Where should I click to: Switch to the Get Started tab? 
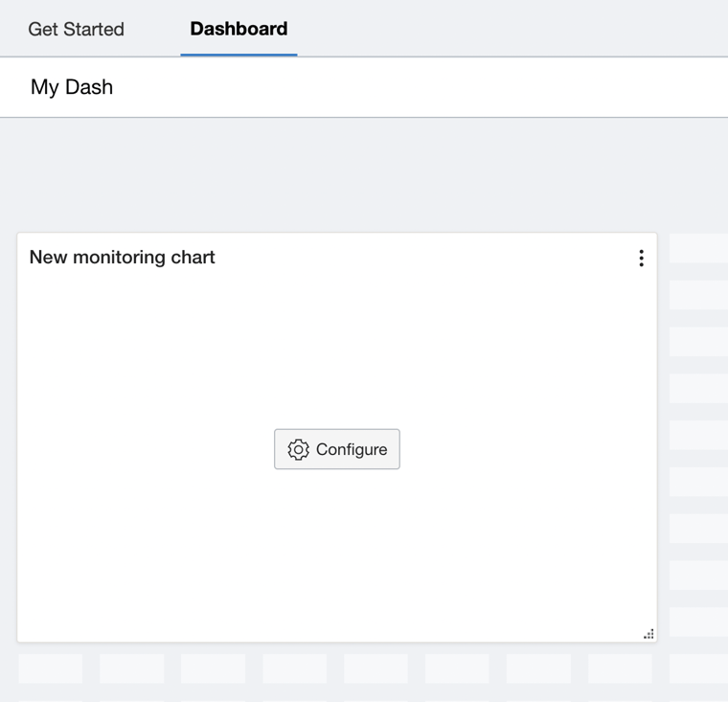click(76, 29)
